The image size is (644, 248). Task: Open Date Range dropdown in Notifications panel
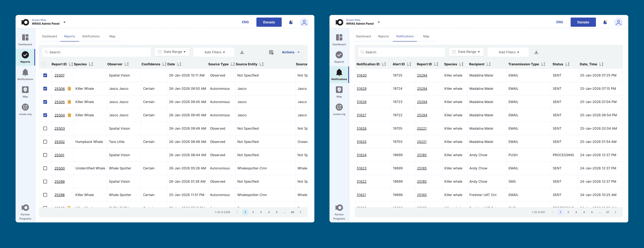click(x=466, y=52)
